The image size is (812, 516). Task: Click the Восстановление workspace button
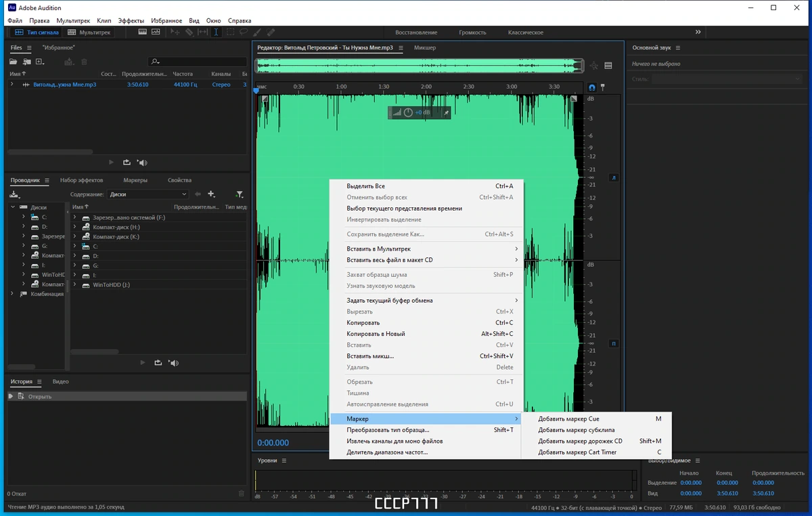(x=416, y=33)
